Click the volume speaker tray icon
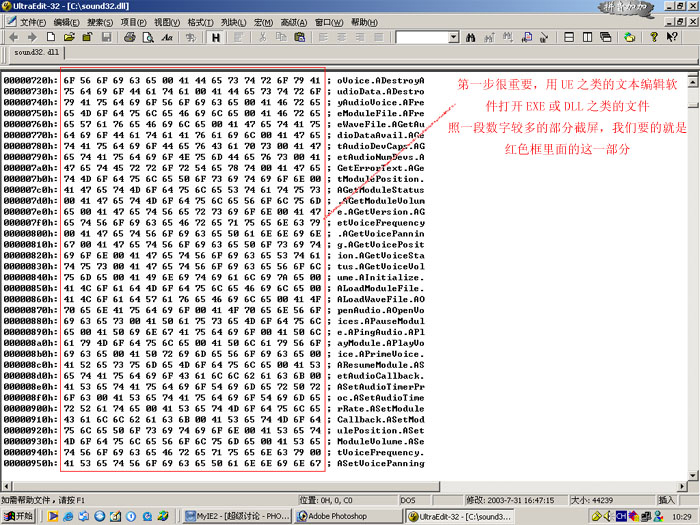The image size is (700, 525). click(608, 517)
